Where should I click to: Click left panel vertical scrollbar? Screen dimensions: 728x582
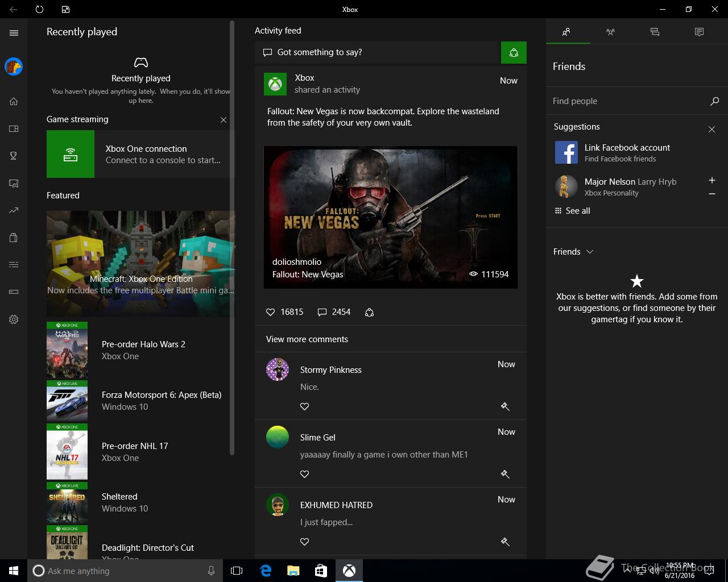232,238
